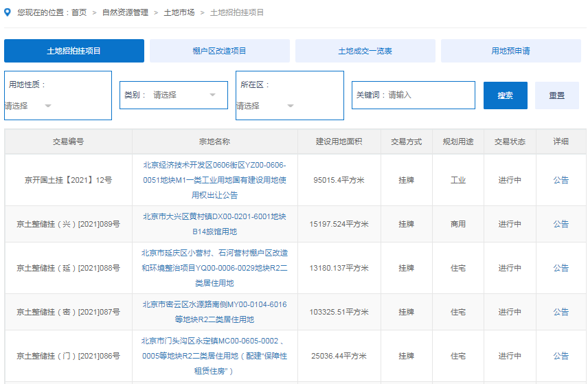Open the 用地预申请 tab

pos(510,51)
